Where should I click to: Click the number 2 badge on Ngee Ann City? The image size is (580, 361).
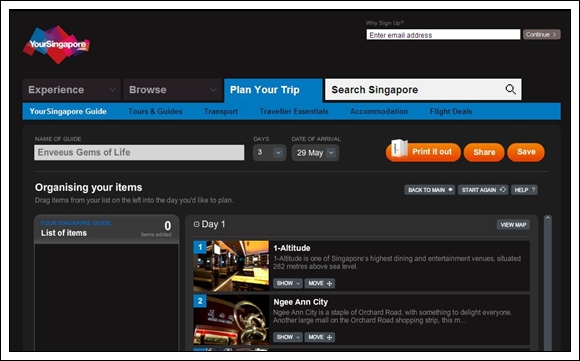[200, 301]
